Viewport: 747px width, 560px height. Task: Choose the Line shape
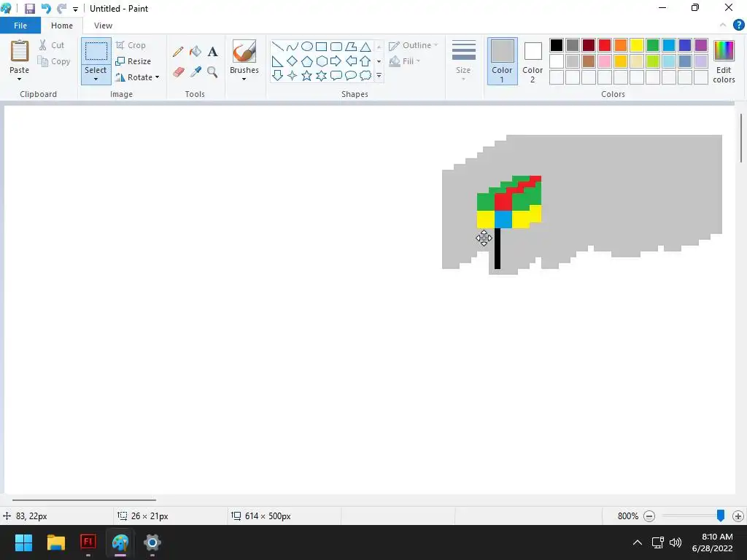278,46
